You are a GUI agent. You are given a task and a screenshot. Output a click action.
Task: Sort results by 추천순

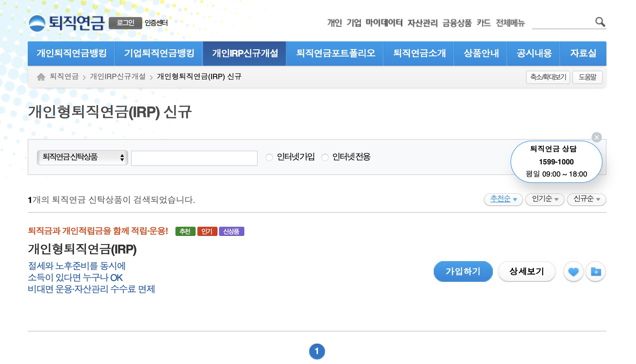pos(503,199)
